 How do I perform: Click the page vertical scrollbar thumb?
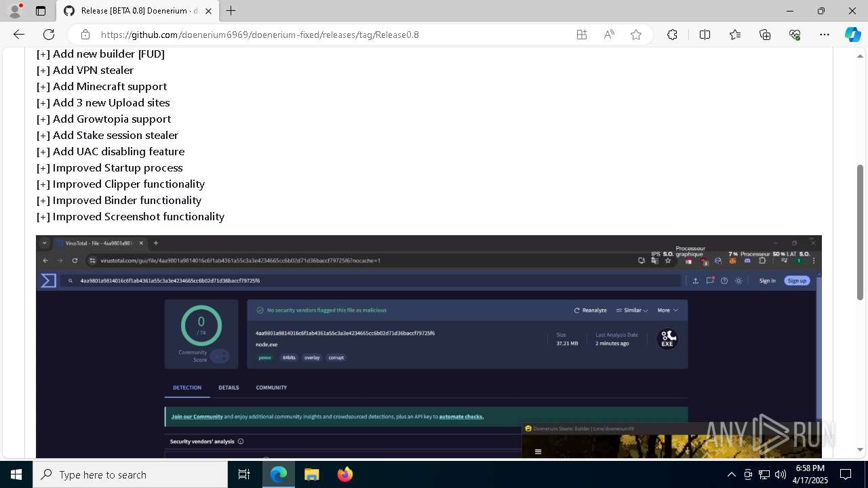(x=861, y=232)
